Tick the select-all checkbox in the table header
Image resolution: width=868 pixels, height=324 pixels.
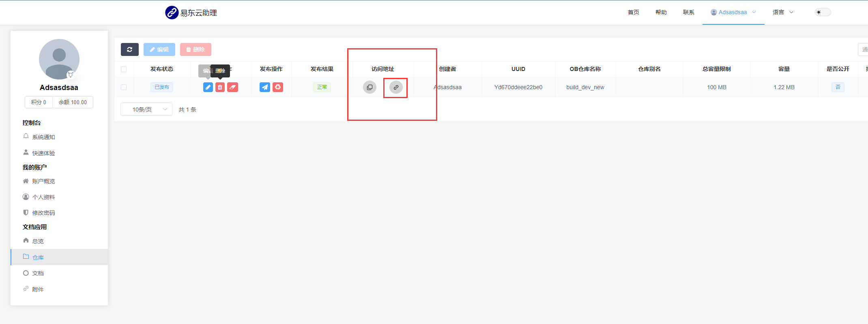click(124, 69)
